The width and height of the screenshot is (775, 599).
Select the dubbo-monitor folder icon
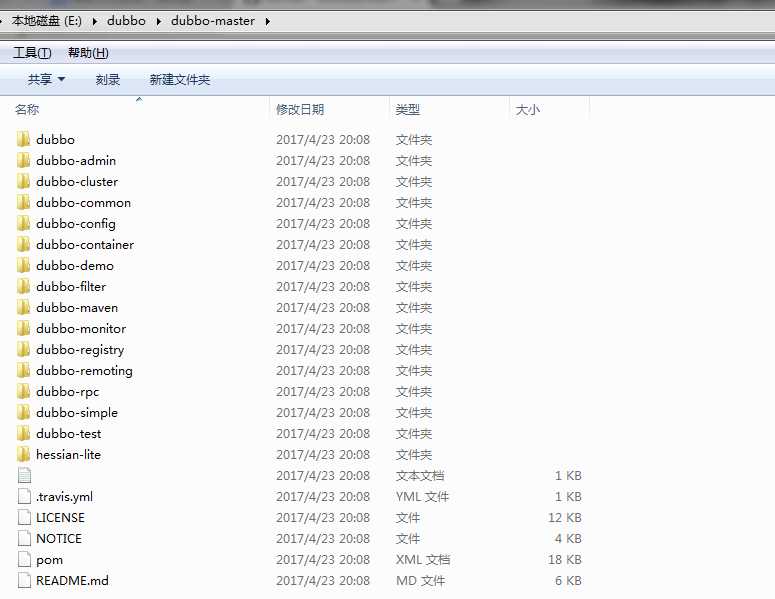tap(23, 329)
